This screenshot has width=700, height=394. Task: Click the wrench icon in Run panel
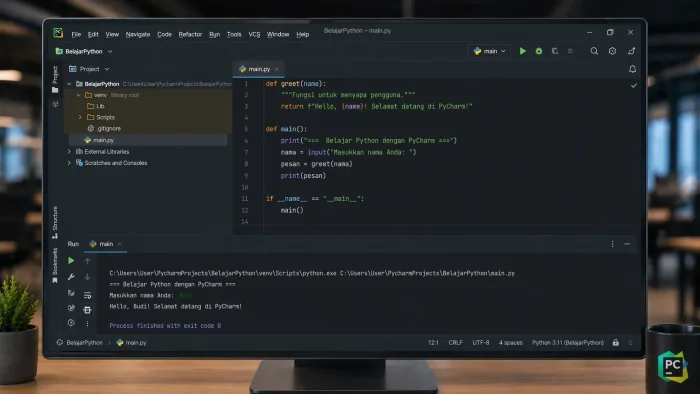[71, 277]
